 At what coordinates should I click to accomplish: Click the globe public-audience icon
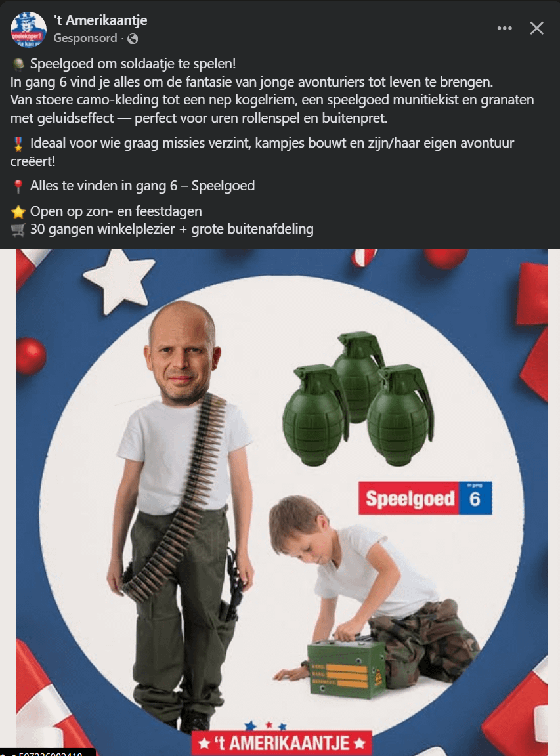(x=133, y=39)
